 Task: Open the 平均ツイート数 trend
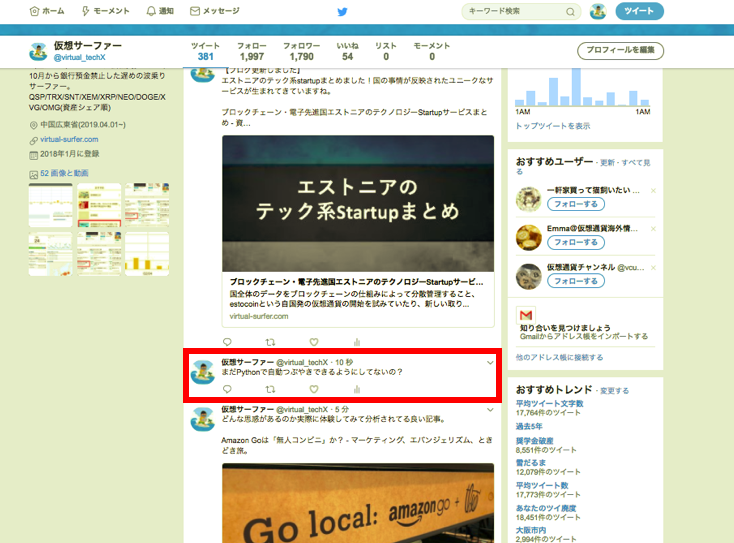click(x=542, y=485)
